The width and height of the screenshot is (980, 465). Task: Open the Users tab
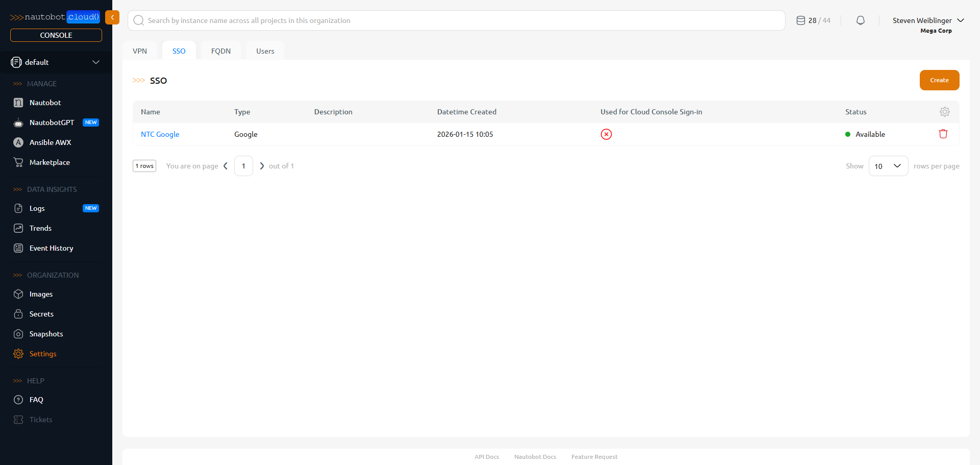point(265,51)
